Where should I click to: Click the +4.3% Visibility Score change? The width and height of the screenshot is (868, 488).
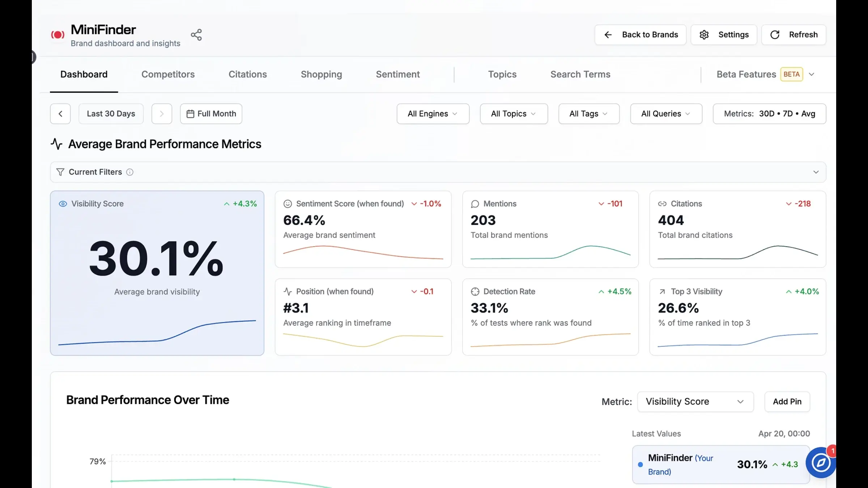tap(241, 204)
